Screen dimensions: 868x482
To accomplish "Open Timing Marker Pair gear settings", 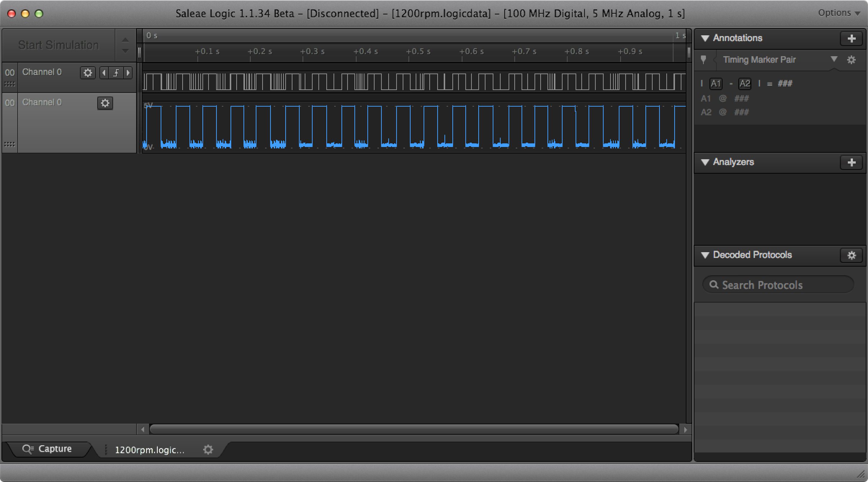I will click(x=851, y=60).
